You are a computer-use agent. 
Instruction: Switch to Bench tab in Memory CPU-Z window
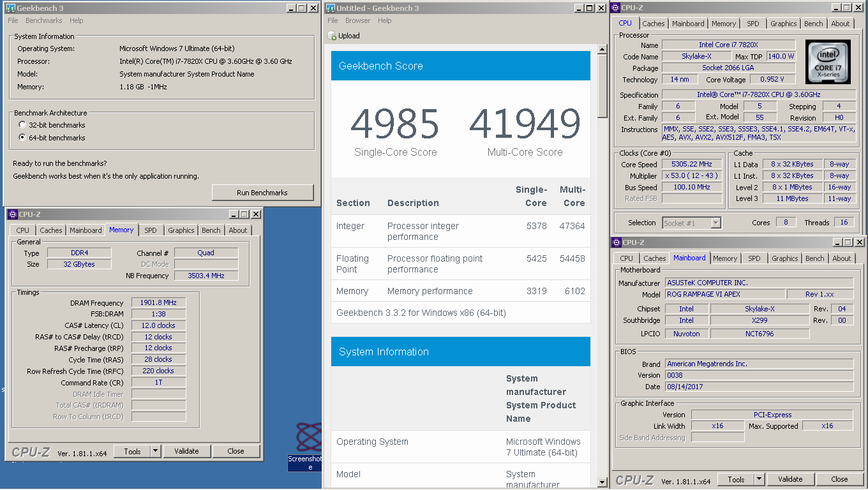click(211, 230)
